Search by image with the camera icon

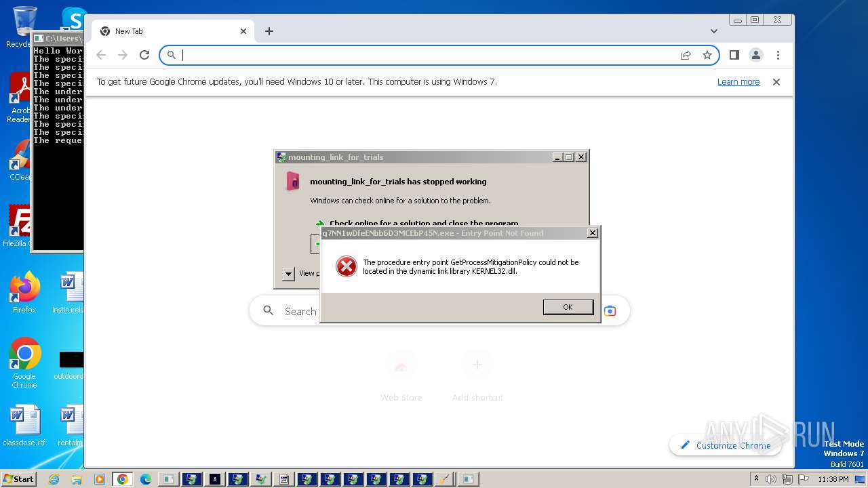click(610, 310)
